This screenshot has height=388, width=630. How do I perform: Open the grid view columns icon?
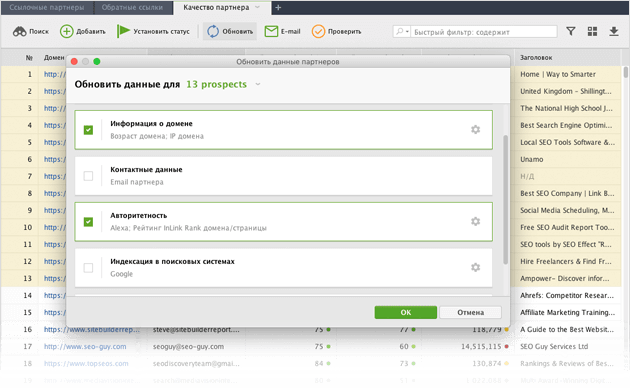(x=592, y=31)
